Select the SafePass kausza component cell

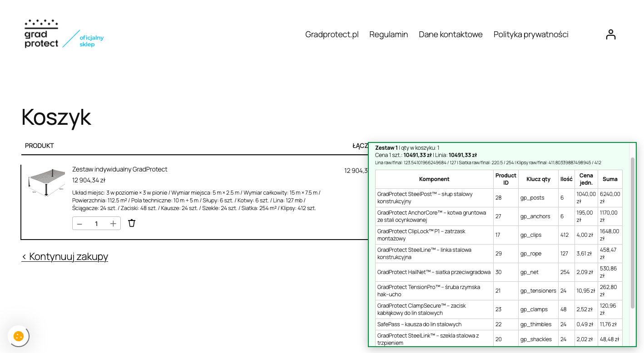(434, 324)
